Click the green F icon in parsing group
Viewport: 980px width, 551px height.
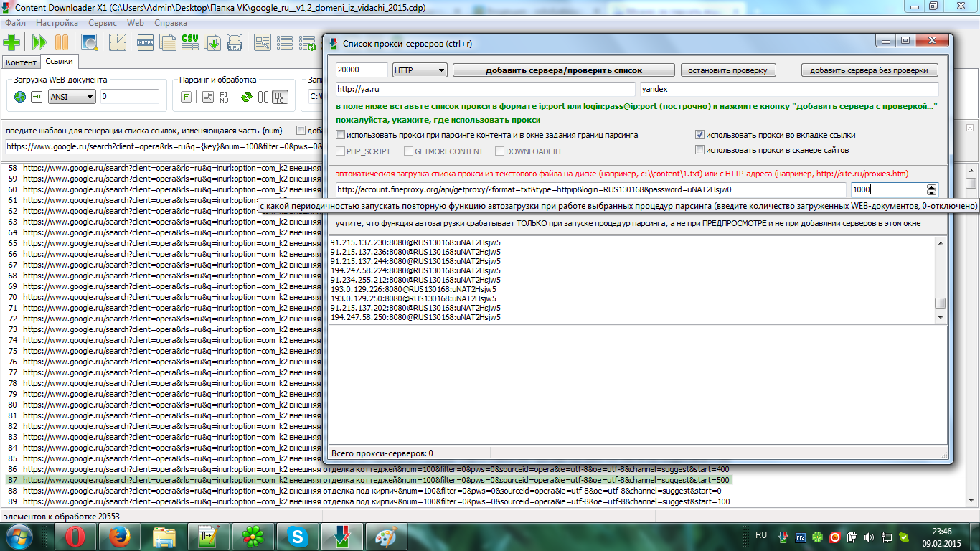[186, 97]
